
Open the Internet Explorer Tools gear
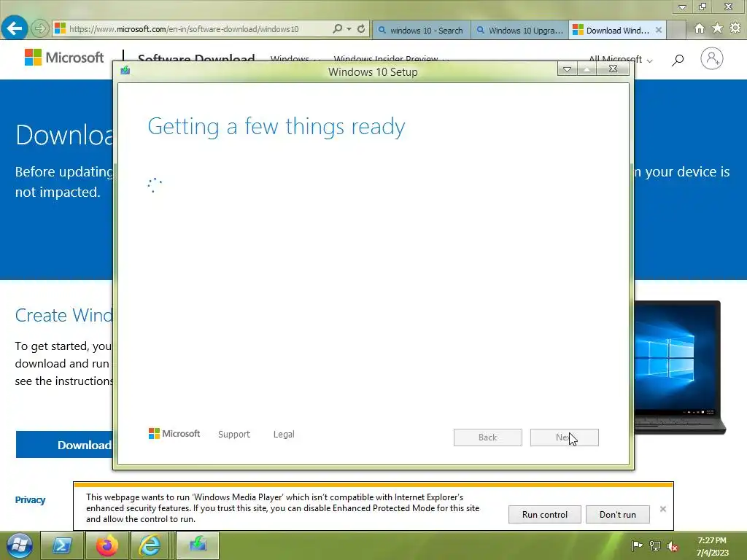[735, 28]
